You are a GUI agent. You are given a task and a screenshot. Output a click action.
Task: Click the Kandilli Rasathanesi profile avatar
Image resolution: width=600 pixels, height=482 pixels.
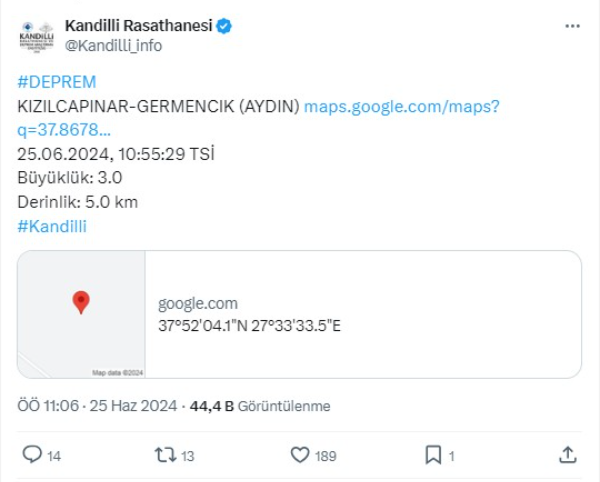click(39, 36)
